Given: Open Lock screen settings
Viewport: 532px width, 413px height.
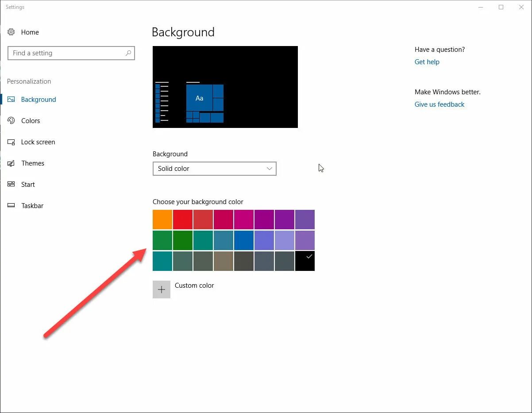Looking at the screenshot, I should point(38,142).
